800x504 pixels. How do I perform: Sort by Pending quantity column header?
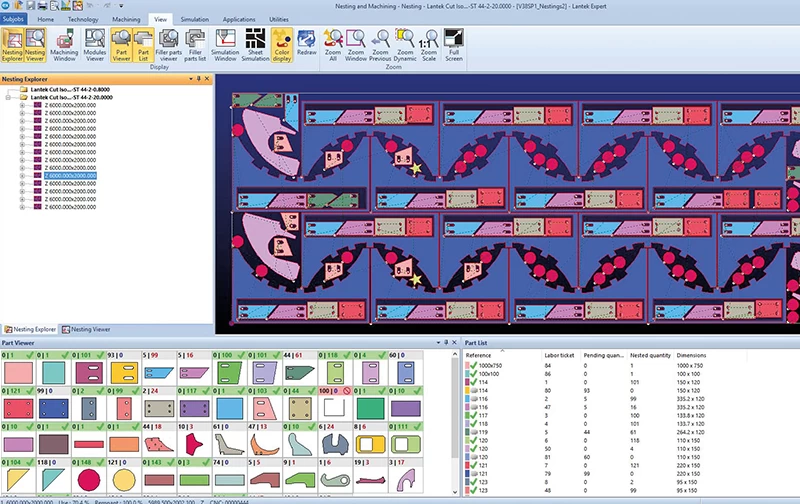coord(604,355)
